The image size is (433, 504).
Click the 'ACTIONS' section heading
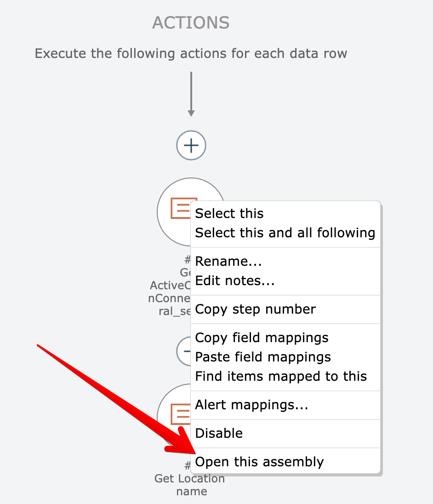click(x=191, y=23)
